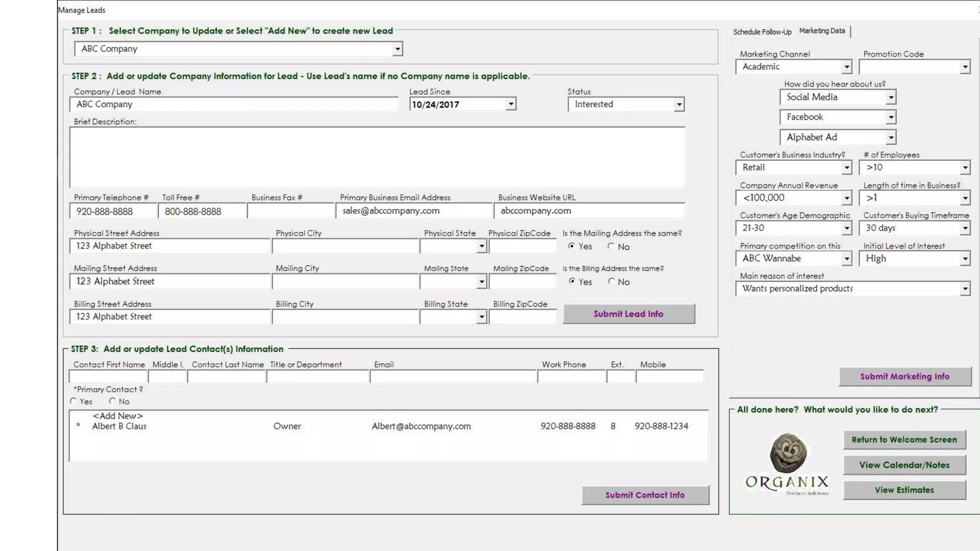Click the Brief Description text area
The image size is (980, 551).
pyautogui.click(x=377, y=157)
